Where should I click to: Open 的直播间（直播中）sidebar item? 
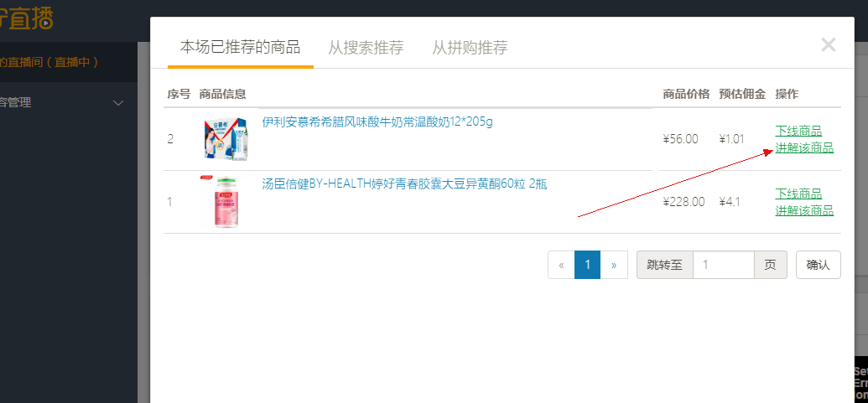tap(49, 62)
